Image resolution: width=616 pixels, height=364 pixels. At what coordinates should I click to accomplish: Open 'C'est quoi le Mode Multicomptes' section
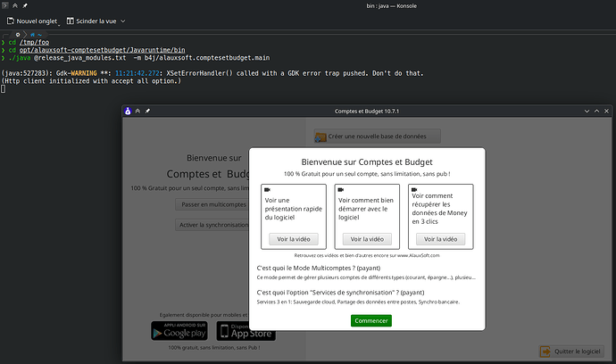tap(318, 268)
